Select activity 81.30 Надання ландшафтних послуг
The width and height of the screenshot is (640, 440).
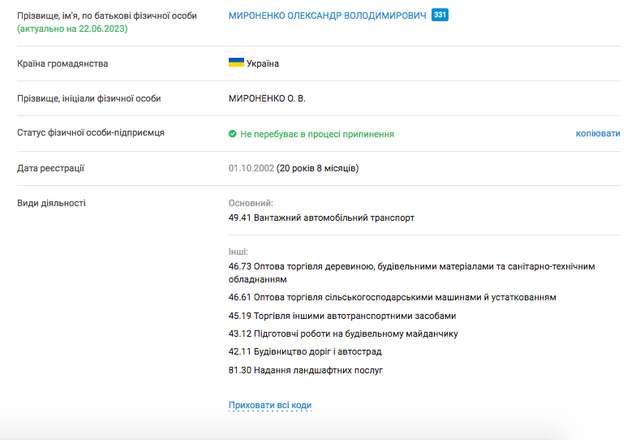305,370
